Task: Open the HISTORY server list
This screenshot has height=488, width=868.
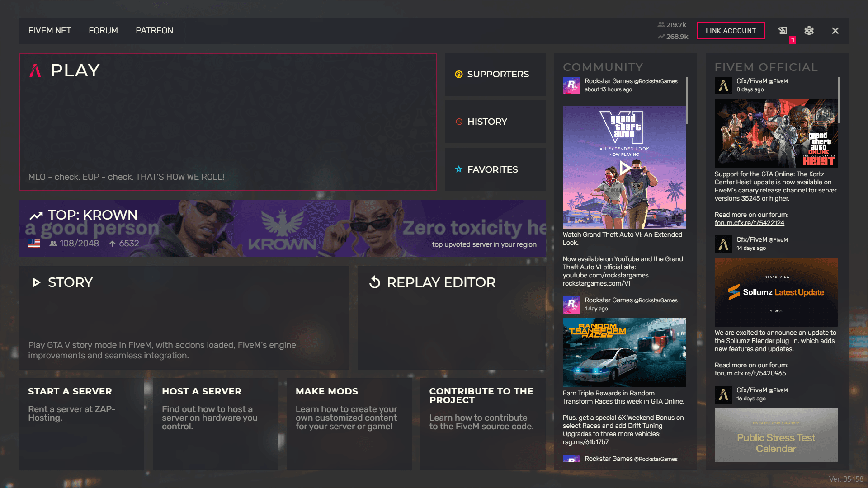Action: (495, 122)
